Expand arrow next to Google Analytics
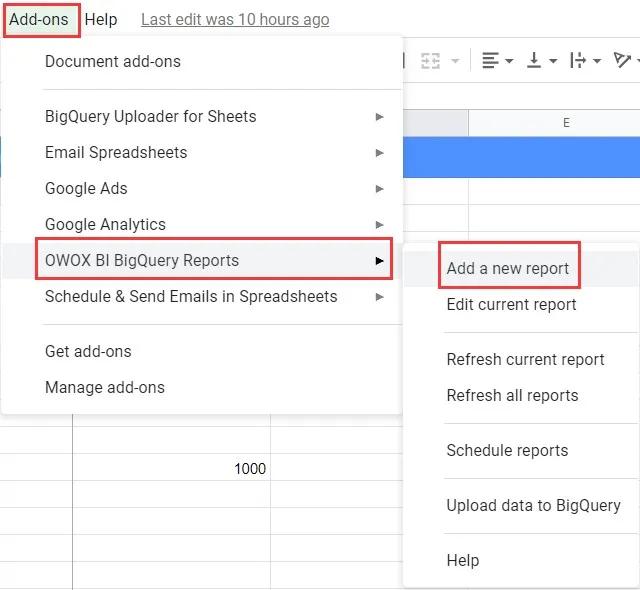640x590 pixels. (380, 224)
